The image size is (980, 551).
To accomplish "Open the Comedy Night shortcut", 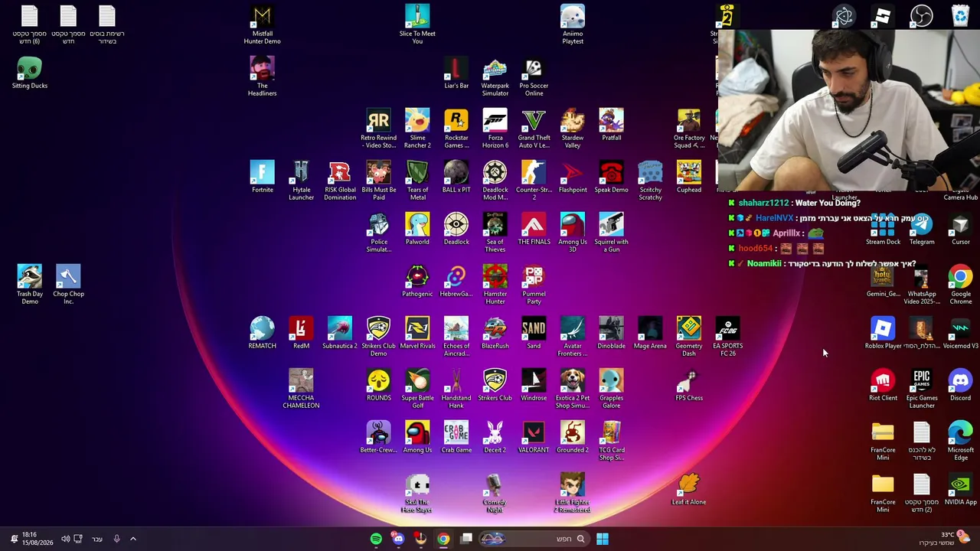I will point(495,494).
